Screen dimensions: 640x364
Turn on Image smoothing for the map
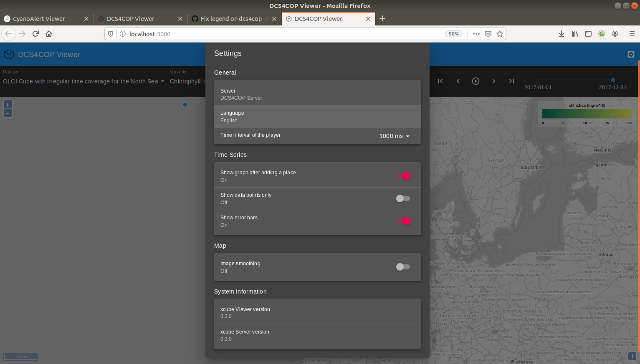[402, 267]
